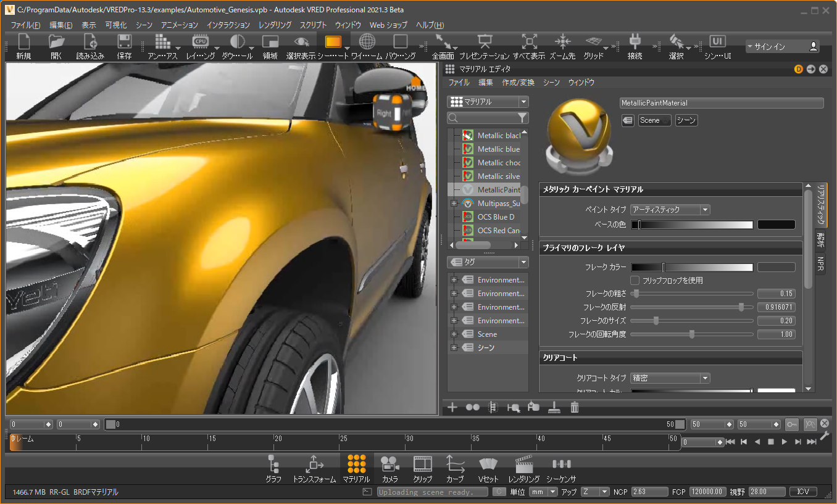The image size is (837, 504).
Task: Click the 接続 connect plug icon
Action: (635, 42)
